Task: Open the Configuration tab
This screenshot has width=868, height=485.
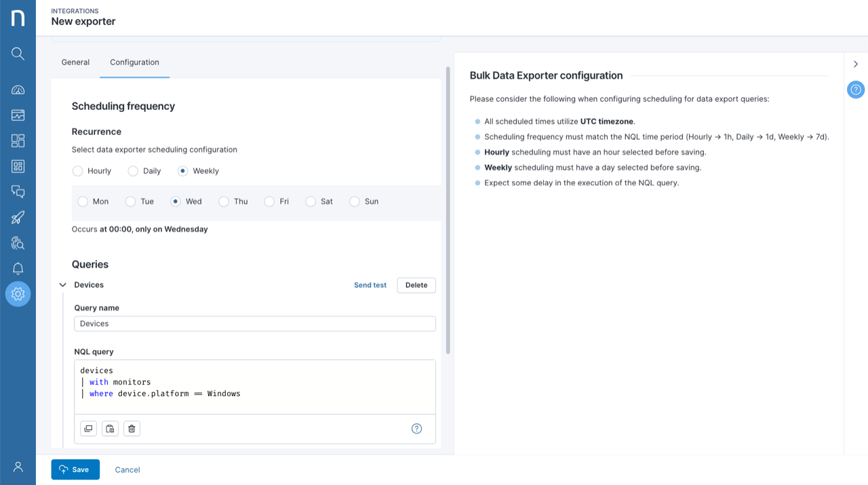Action: 134,62
